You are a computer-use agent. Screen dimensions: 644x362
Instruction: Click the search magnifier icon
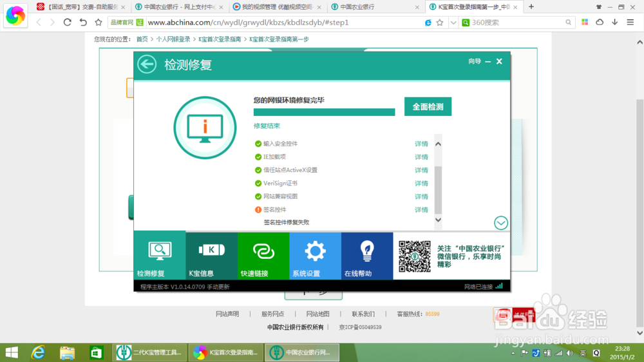point(568,23)
